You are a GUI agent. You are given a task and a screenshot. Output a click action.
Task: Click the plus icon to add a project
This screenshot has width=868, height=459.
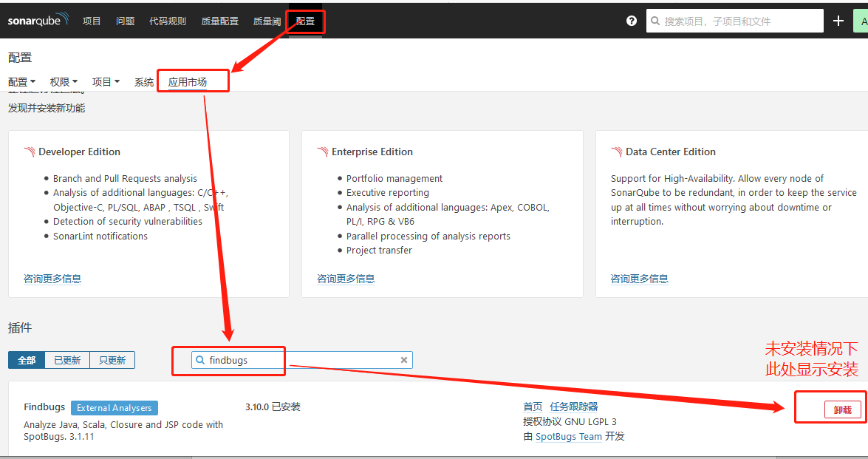(x=838, y=21)
